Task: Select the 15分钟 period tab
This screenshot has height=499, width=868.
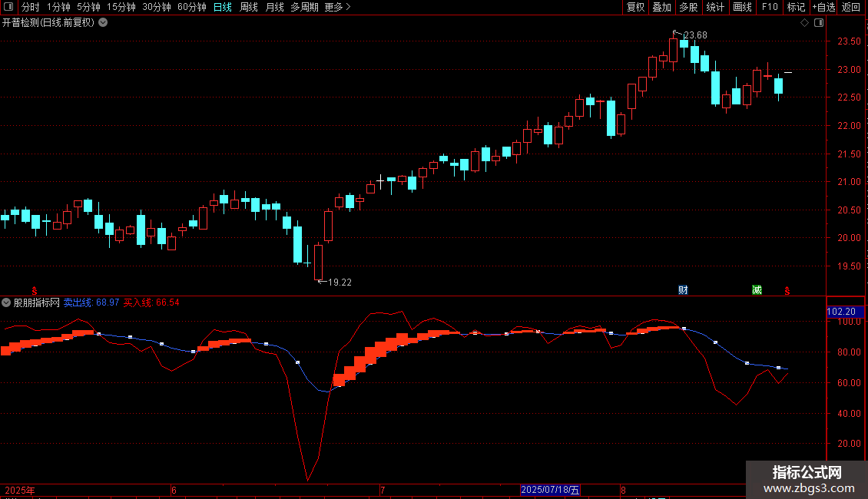Action: 121,7
